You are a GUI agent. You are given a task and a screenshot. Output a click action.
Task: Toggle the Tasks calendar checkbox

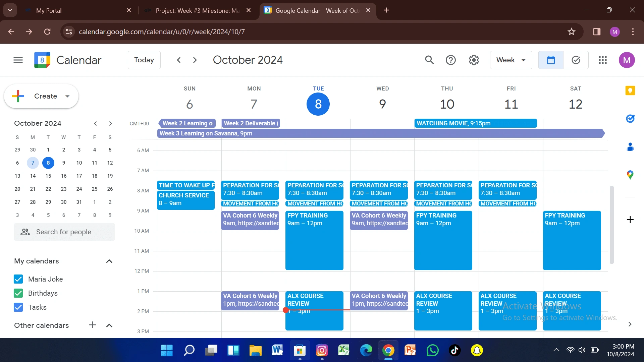(x=18, y=307)
